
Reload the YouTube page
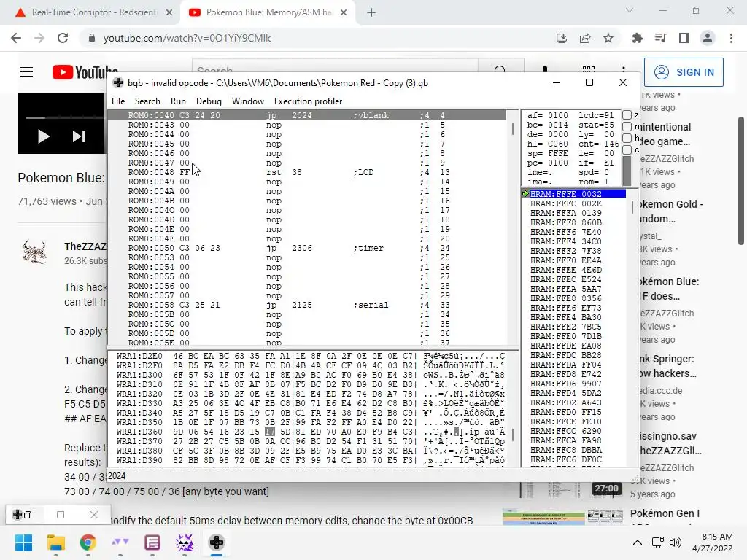coord(63,38)
